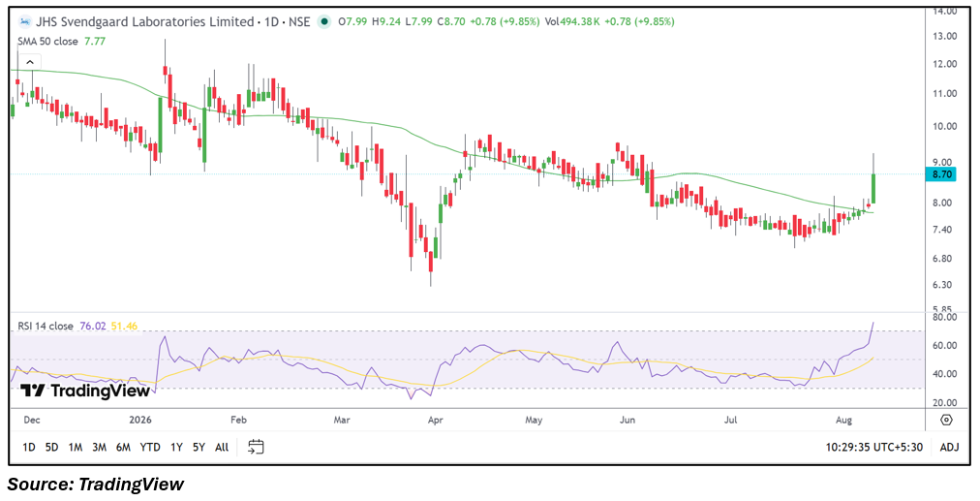Click the low price L7.99 value
This screenshot has height=501, width=980.
click(418, 22)
